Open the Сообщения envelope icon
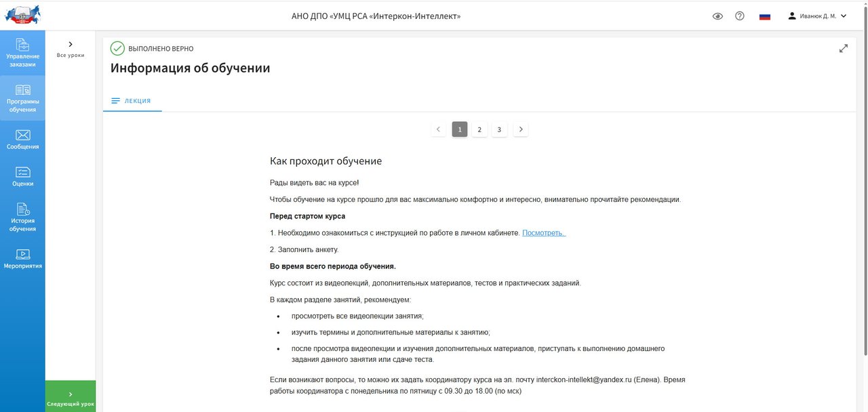Image resolution: width=868 pixels, height=412 pixels. point(22,135)
